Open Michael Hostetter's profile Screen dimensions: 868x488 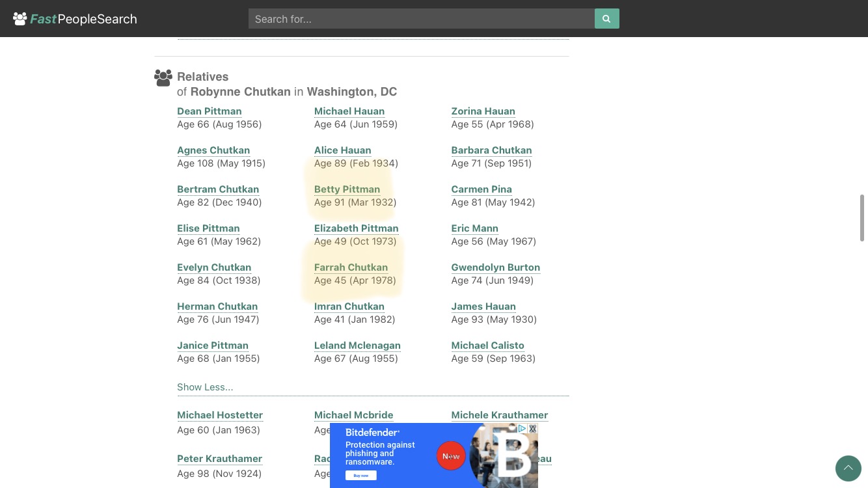220,415
